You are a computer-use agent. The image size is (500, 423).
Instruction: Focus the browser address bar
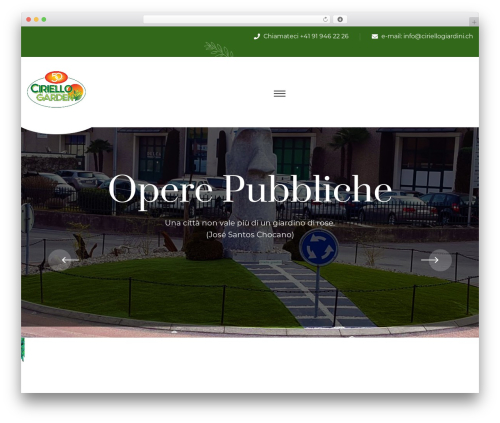click(237, 19)
